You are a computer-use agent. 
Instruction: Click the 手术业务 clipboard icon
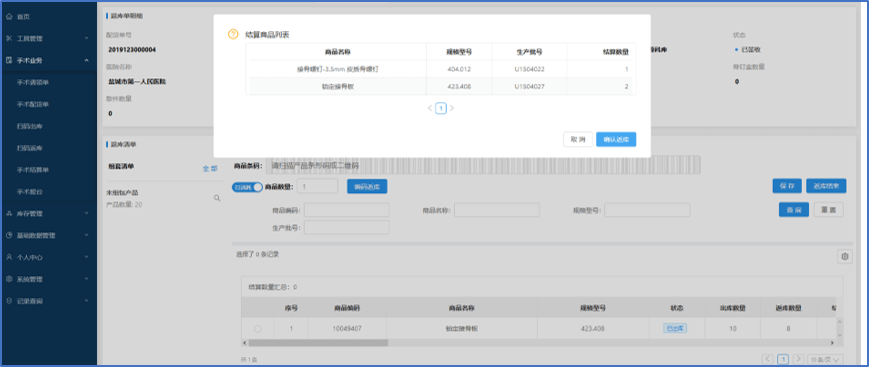(9, 60)
